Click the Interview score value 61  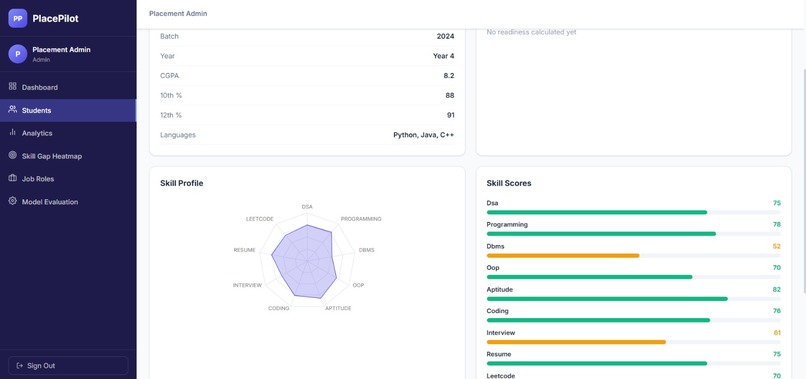click(777, 333)
